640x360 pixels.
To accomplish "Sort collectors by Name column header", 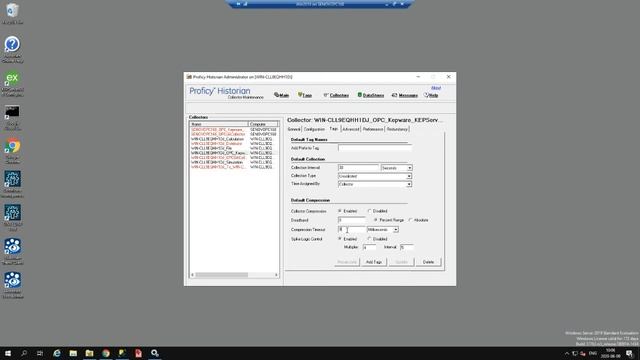I will (x=219, y=124).
